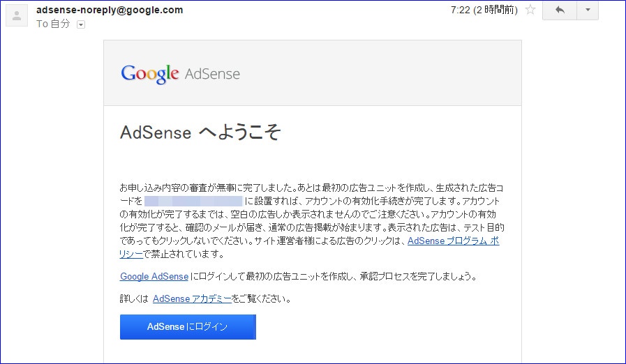Click the colorful Google logo in the banner
The image size is (626, 364).
tap(150, 74)
